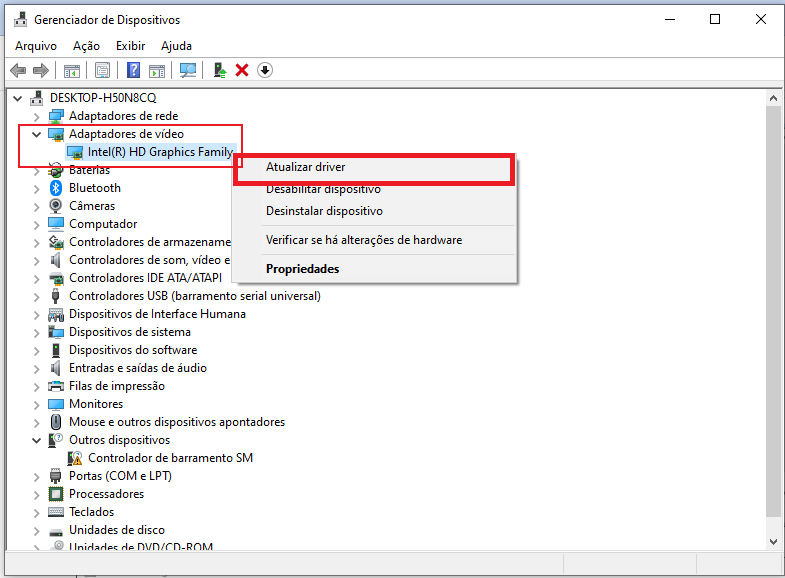
Task: Select the Teclados label
Action: tap(92, 512)
